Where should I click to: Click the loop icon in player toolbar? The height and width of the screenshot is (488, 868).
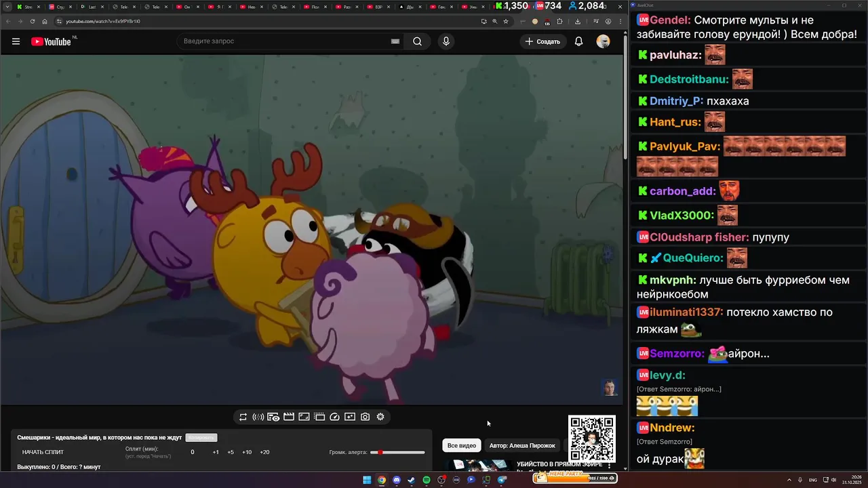pyautogui.click(x=243, y=417)
